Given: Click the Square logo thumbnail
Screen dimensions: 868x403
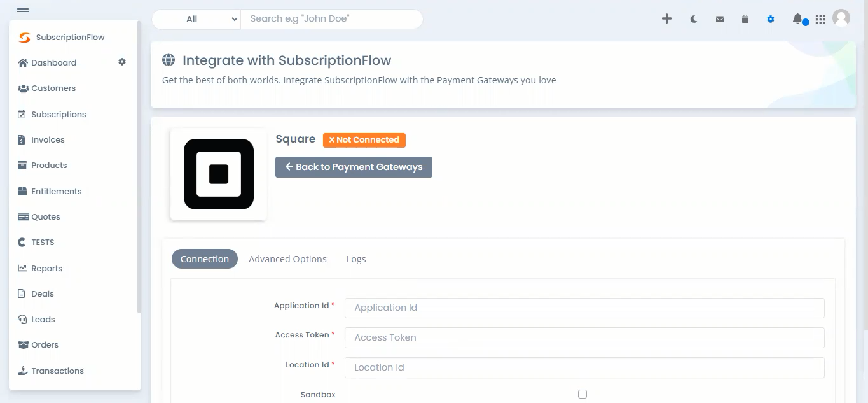Looking at the screenshot, I should [219, 174].
